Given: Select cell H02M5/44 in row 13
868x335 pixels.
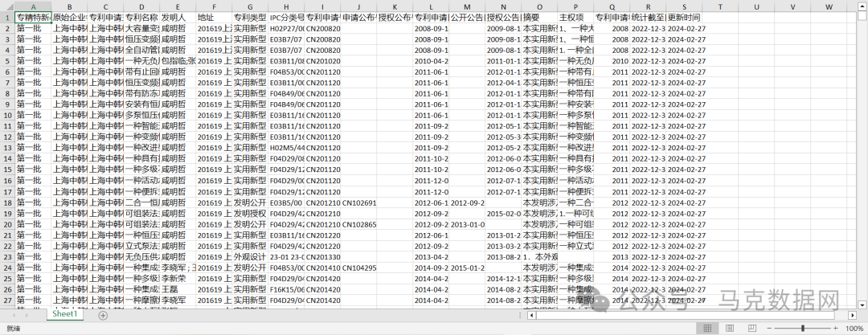Looking at the screenshot, I should (x=286, y=148).
